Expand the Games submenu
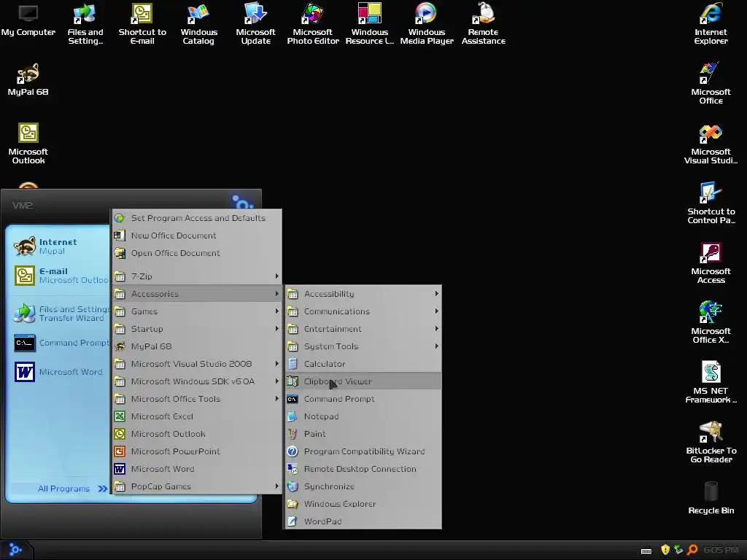The width and height of the screenshot is (747, 560). pos(197,311)
